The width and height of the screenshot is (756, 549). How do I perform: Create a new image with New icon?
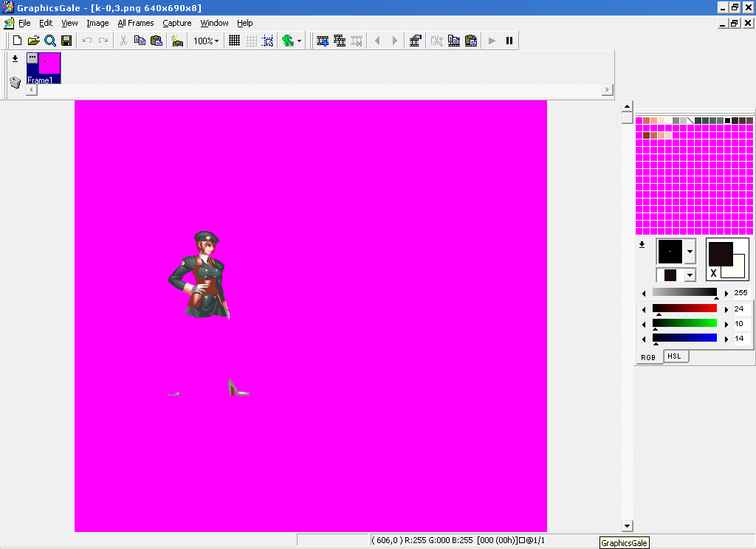[17, 41]
